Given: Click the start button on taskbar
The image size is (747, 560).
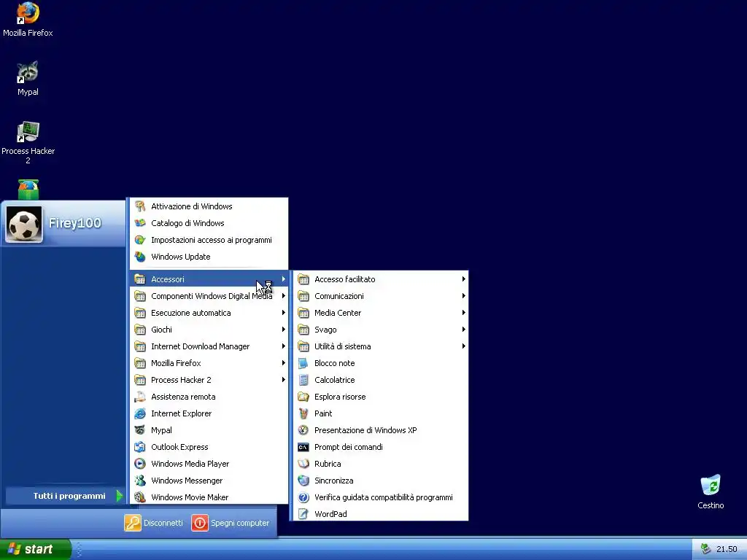Looking at the screenshot, I should coord(35,549).
